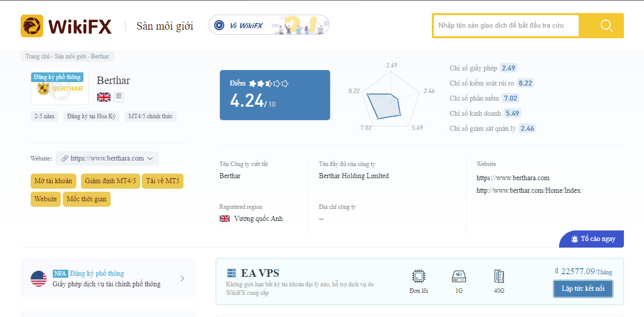Open the berthar.com/Home/Index link
644x317 pixels.
[528, 191]
